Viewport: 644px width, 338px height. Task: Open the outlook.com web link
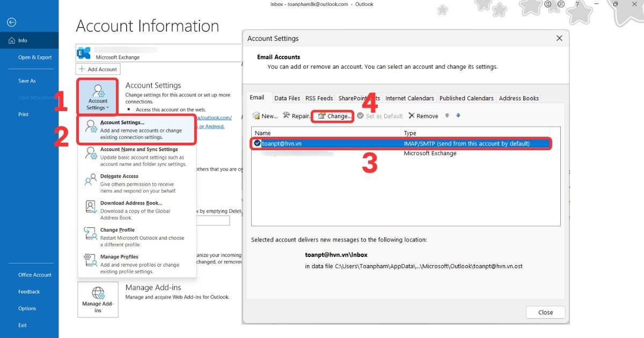click(215, 117)
